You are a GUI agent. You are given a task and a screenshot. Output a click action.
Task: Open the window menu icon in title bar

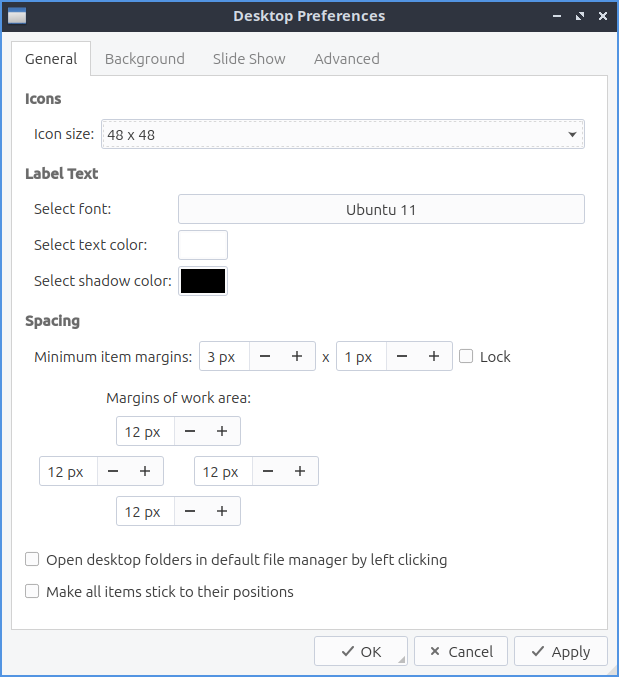coord(17,16)
